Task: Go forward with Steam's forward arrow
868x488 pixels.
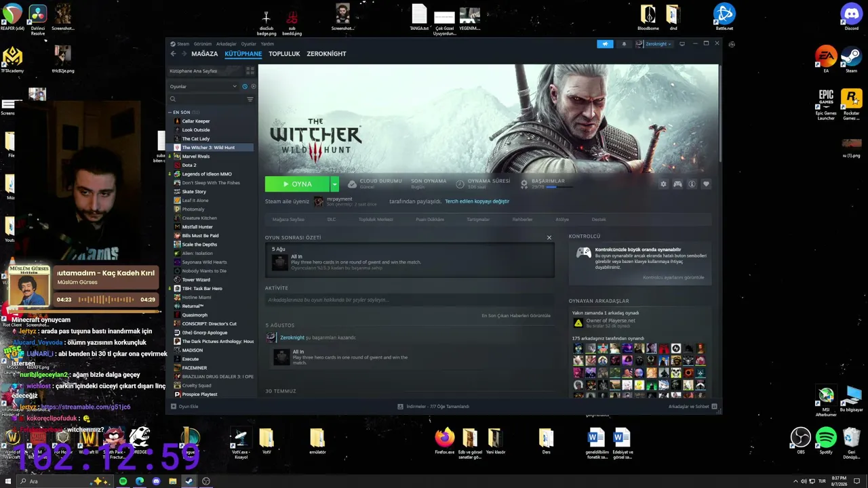Action: pyautogui.click(x=183, y=54)
